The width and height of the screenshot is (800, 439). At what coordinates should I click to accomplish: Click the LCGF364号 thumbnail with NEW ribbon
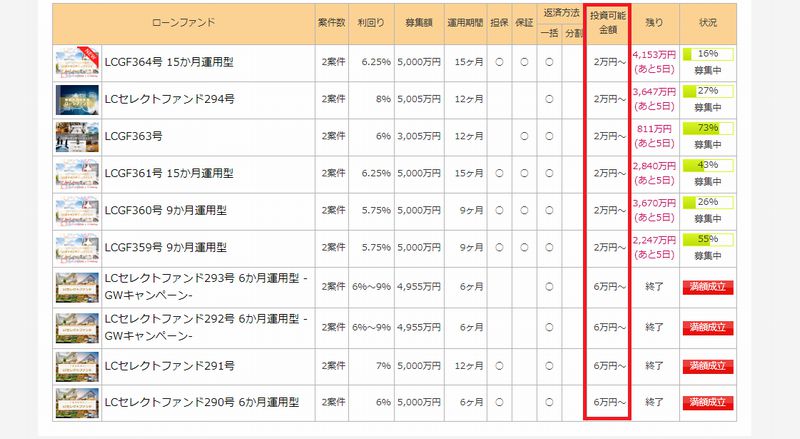tap(77, 62)
